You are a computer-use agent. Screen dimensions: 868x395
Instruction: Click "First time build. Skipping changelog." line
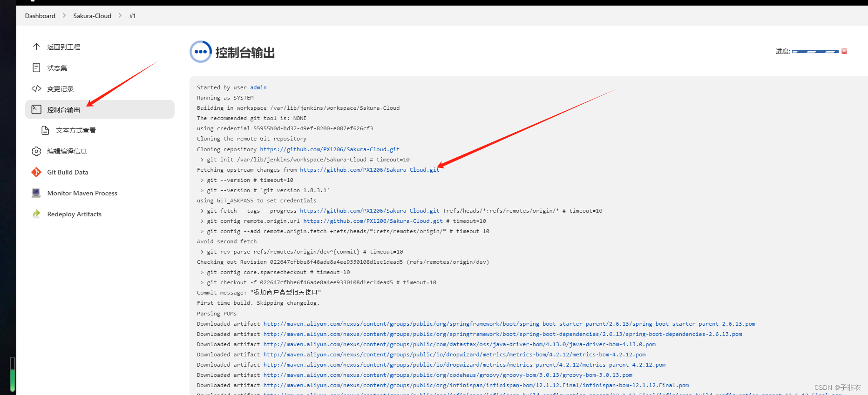pos(258,303)
